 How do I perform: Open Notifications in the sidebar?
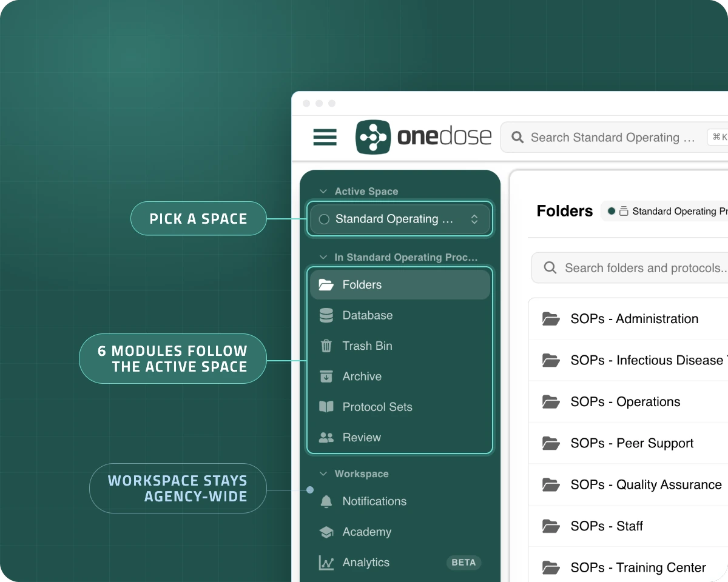click(x=400, y=501)
